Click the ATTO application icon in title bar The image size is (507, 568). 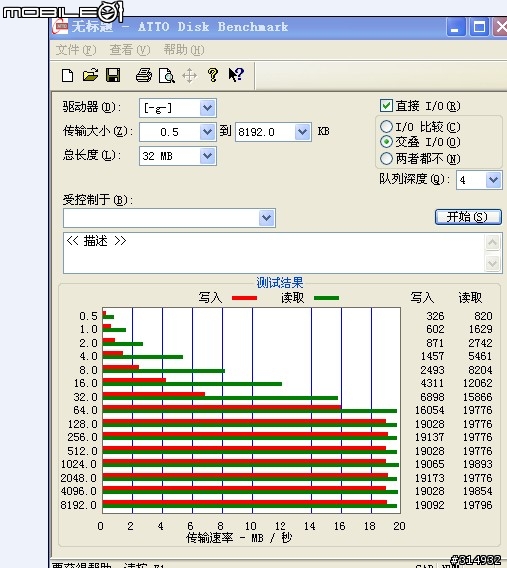point(60,27)
